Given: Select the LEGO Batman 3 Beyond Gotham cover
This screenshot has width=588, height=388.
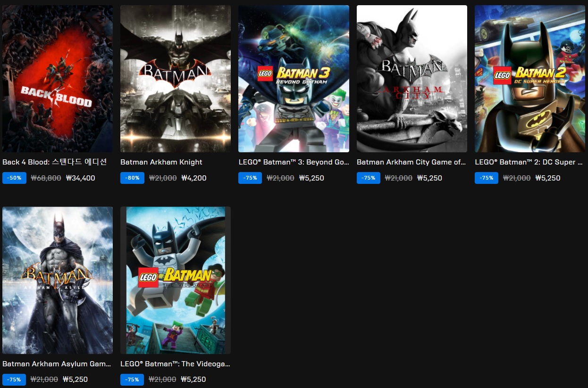Looking at the screenshot, I should [294, 79].
